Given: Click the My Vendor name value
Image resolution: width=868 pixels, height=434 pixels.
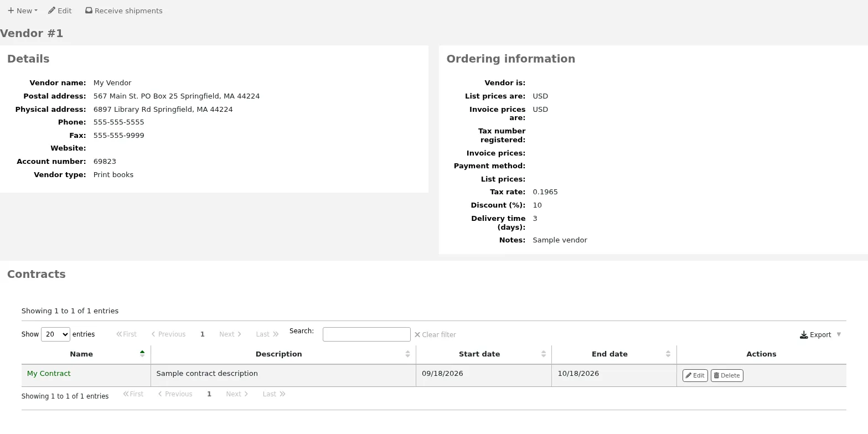Looking at the screenshot, I should (112, 83).
